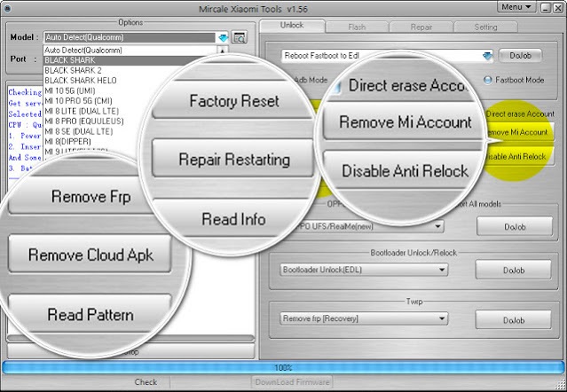The image size is (567, 392).
Task: Close the Miracle Xiaomi Tools window
Action: click(558, 8)
